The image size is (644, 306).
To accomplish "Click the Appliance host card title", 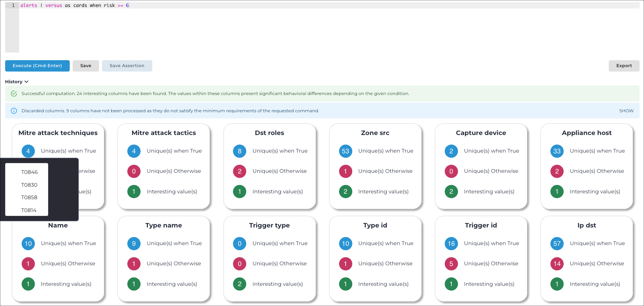I will (x=587, y=133).
